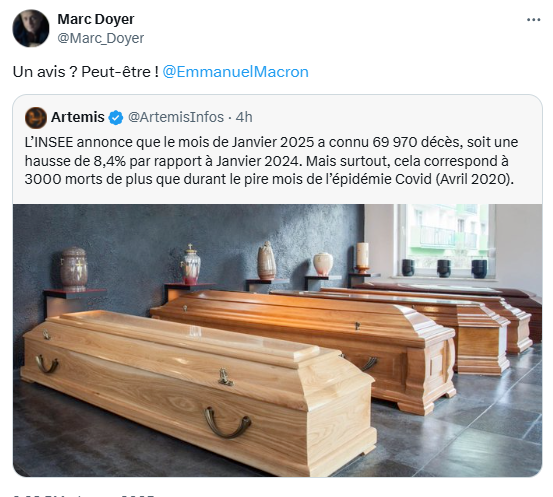Click the @EmmanuelMacron mention

[x=235, y=72]
